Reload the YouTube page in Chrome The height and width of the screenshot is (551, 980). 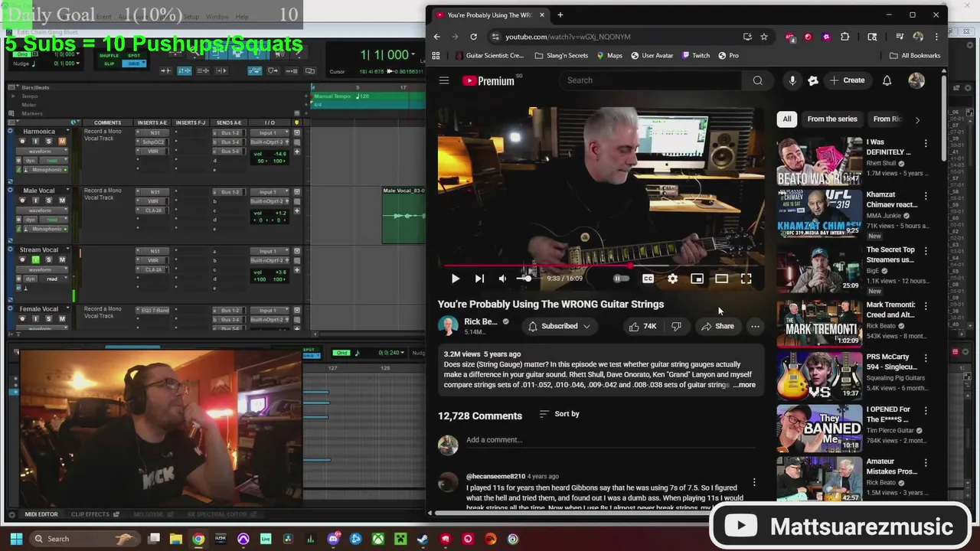tap(473, 37)
